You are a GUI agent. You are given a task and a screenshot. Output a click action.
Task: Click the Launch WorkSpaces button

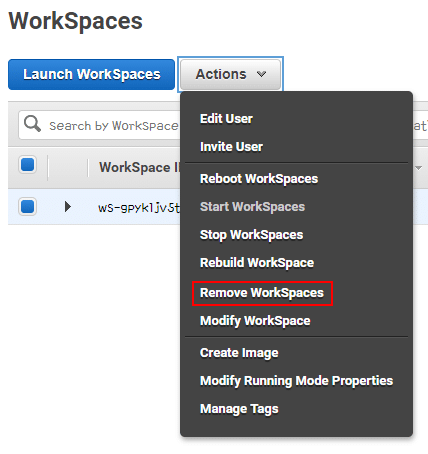[x=91, y=74]
